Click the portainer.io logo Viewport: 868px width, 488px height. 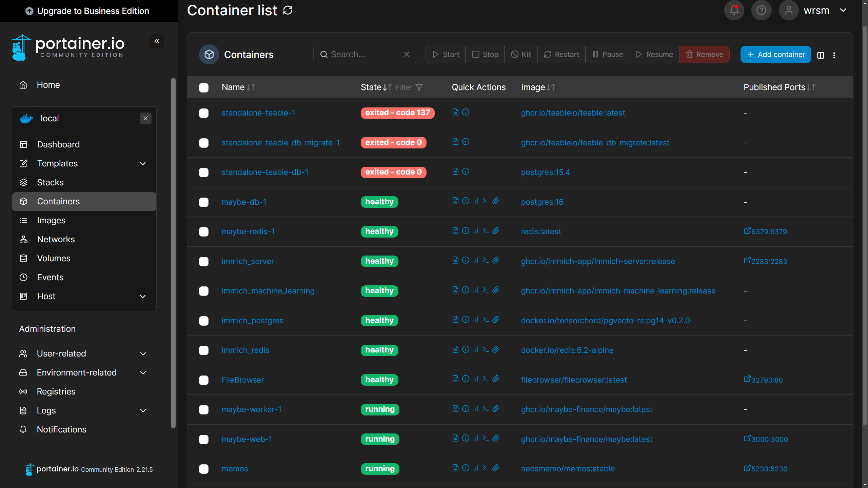click(x=68, y=47)
